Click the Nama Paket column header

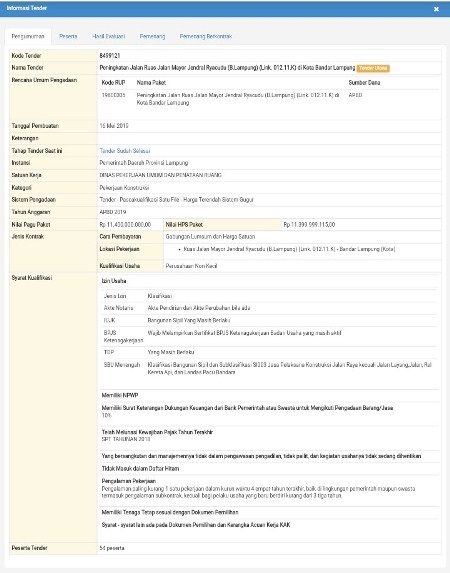[151, 83]
